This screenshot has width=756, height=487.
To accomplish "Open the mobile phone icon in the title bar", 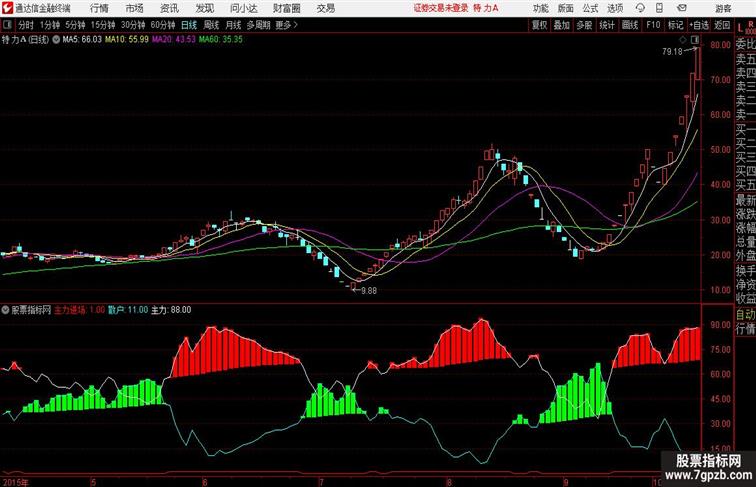I will pyautogui.click(x=659, y=8).
